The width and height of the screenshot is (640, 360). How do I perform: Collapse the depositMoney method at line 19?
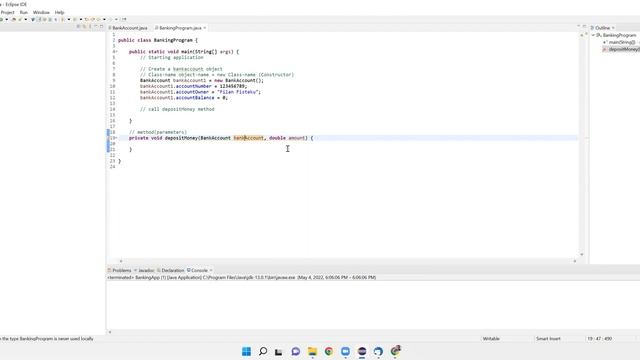(x=116, y=138)
